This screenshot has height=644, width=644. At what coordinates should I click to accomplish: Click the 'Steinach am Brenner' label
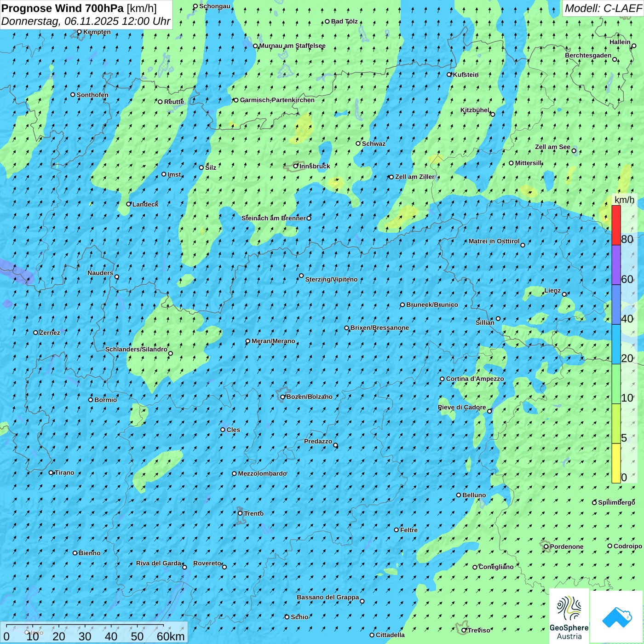tap(274, 218)
